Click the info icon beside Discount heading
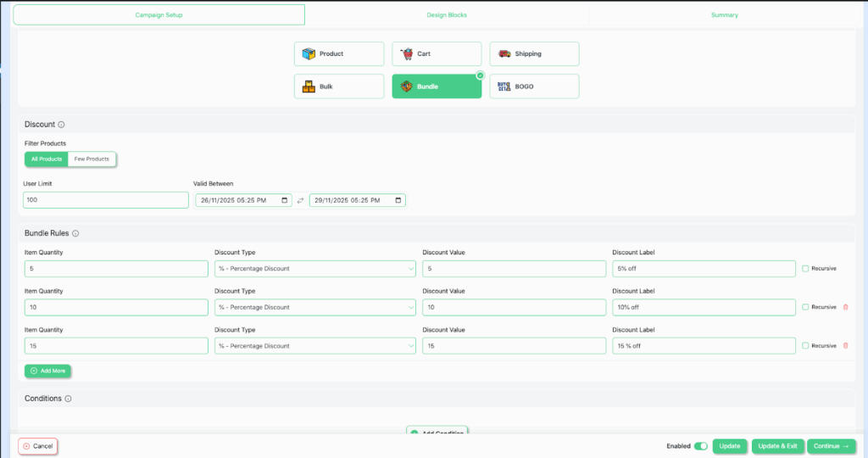This screenshot has height=458, width=868. [61, 125]
